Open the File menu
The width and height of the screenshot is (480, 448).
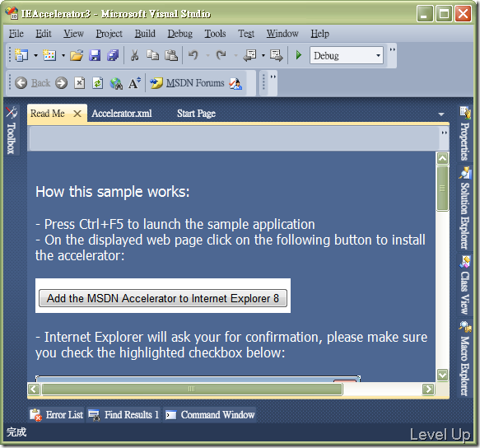(x=16, y=34)
